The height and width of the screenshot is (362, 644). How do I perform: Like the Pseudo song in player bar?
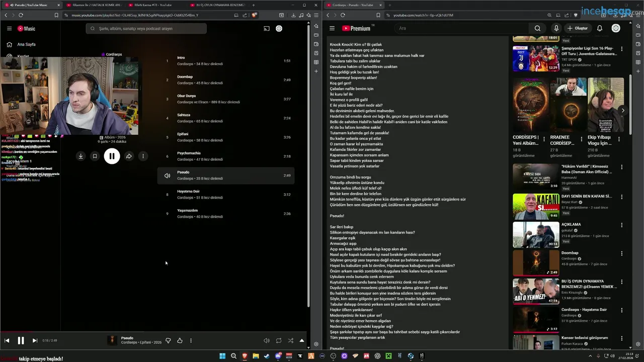pyautogui.click(x=180, y=340)
